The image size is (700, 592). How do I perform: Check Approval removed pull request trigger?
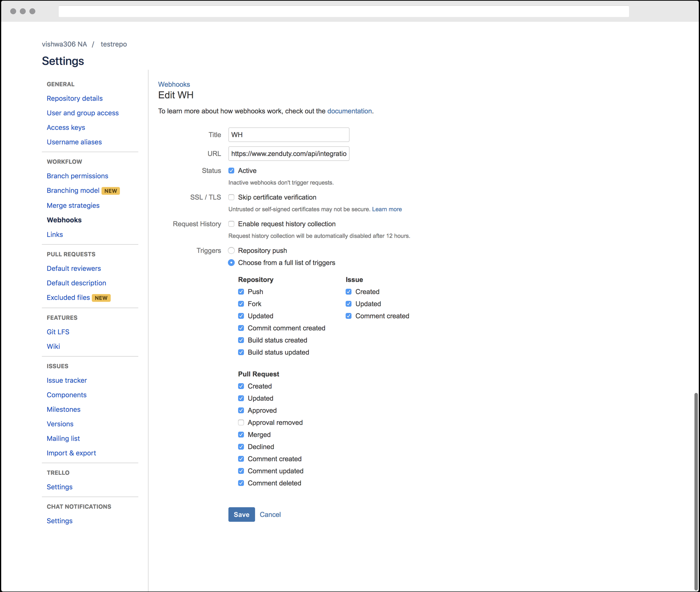(x=241, y=423)
